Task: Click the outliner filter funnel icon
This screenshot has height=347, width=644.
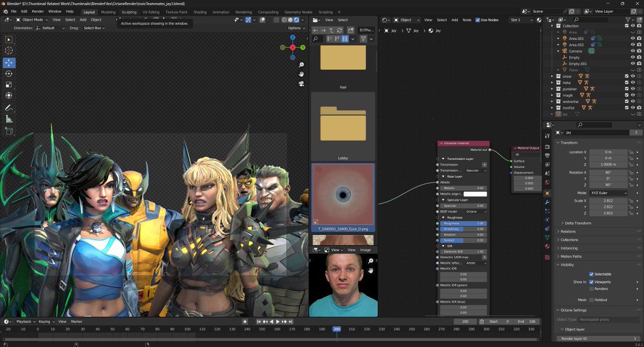Action: 628,20
